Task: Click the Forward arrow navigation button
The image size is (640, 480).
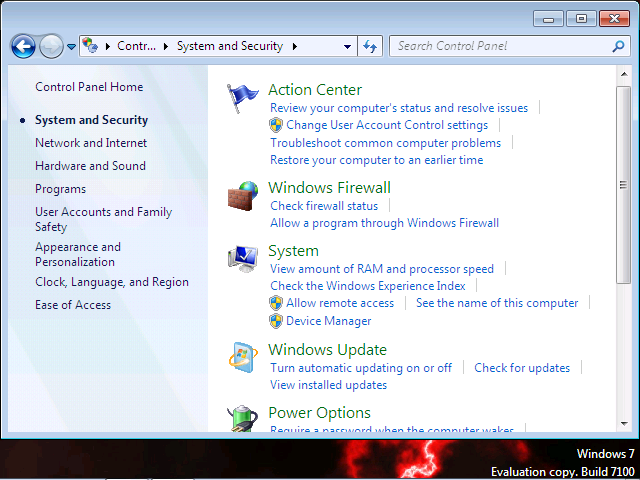Action: pyautogui.click(x=51, y=46)
